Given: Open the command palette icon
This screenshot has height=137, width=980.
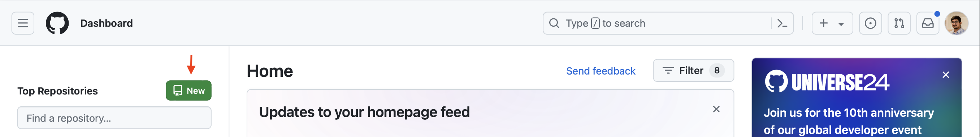Looking at the screenshot, I should 782,23.
